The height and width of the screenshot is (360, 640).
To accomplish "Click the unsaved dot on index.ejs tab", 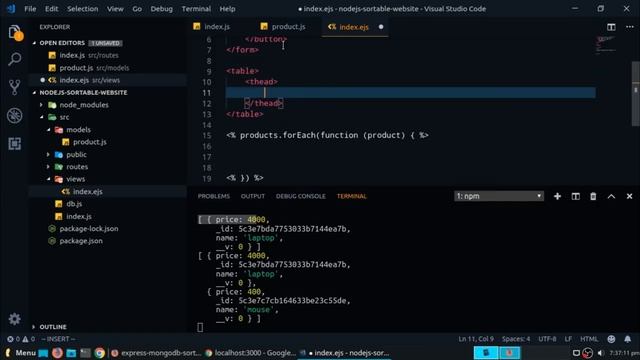I will (x=381, y=27).
